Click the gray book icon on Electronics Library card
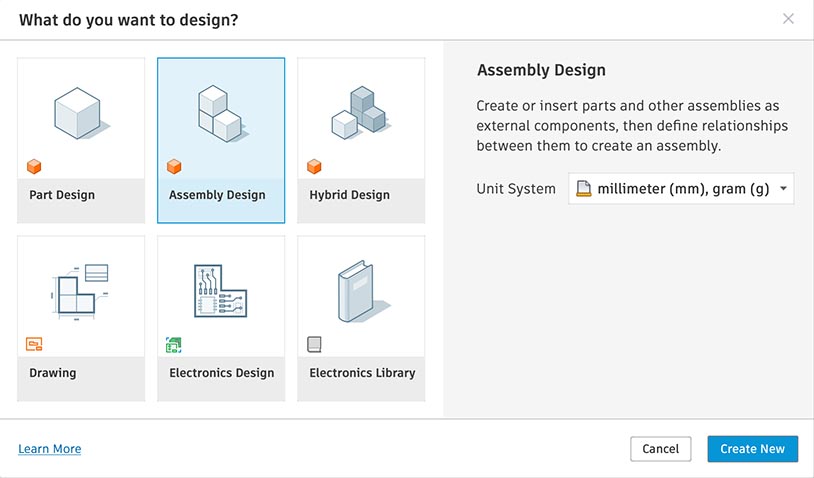Screen dimensions: 814x478 (x=314, y=344)
